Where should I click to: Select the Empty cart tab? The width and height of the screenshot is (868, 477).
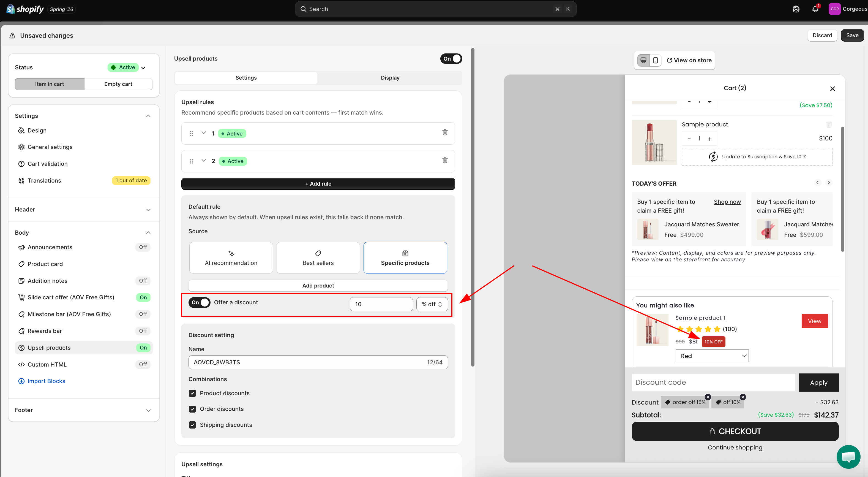click(118, 84)
